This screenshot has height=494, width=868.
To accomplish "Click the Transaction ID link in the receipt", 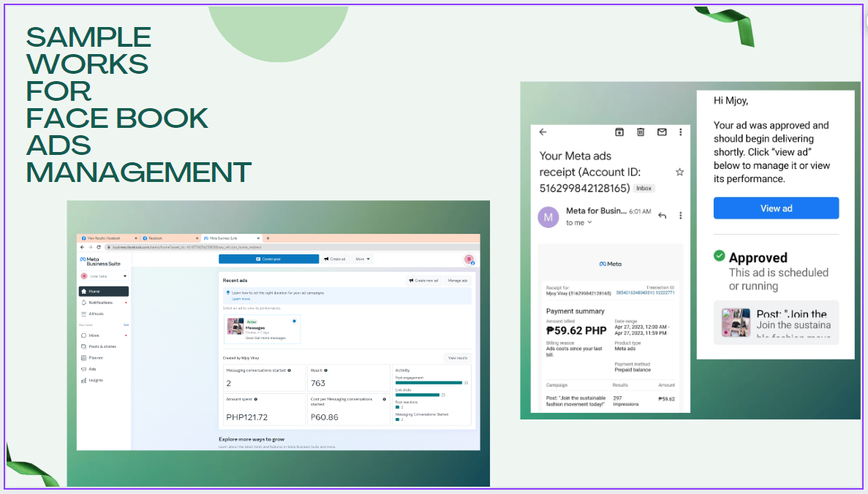I will coord(645,292).
